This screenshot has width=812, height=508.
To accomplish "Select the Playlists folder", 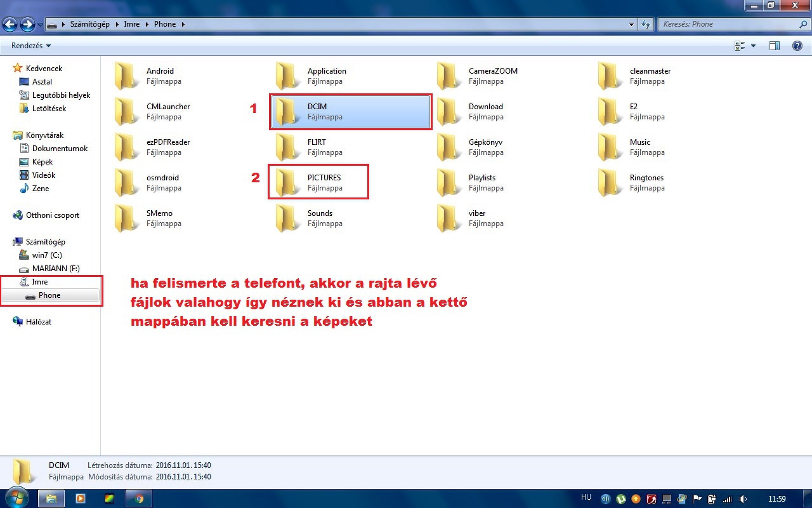I will pyautogui.click(x=473, y=183).
